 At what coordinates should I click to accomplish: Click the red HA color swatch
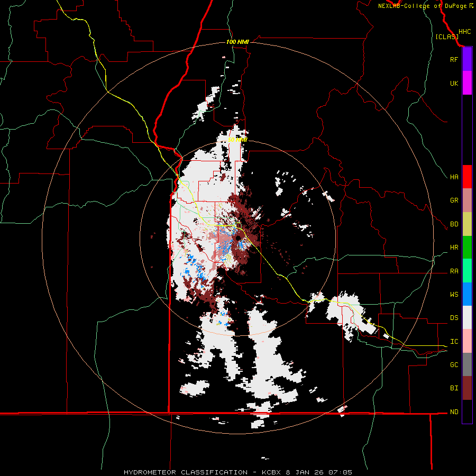467,177
